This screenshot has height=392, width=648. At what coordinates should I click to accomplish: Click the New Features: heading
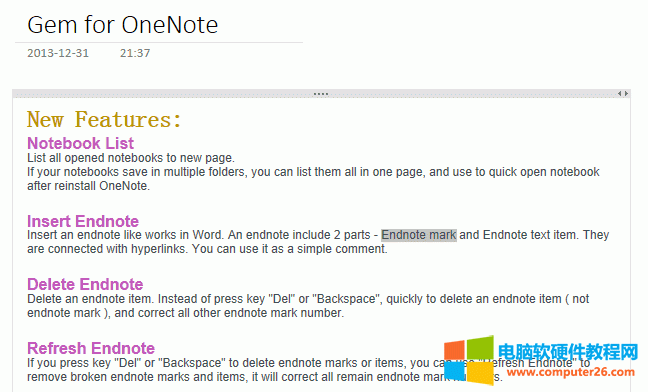[104, 120]
